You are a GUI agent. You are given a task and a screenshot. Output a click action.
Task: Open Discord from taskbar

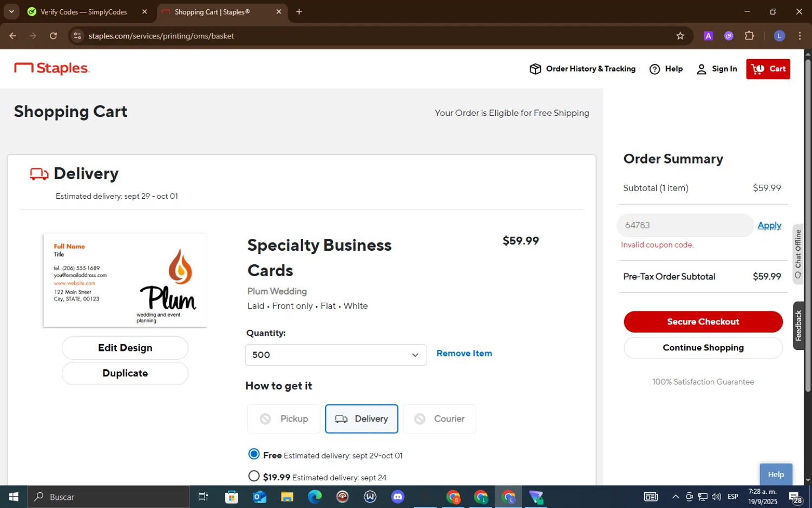398,497
